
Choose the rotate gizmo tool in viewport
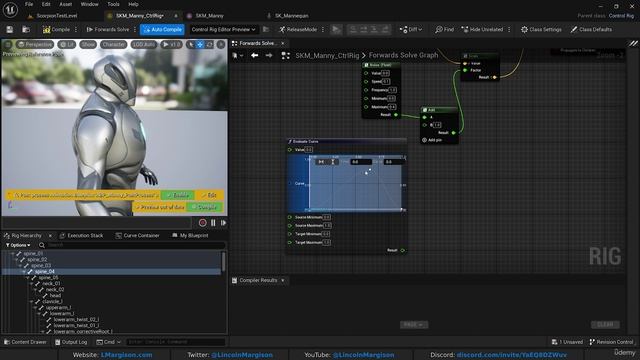210,44
